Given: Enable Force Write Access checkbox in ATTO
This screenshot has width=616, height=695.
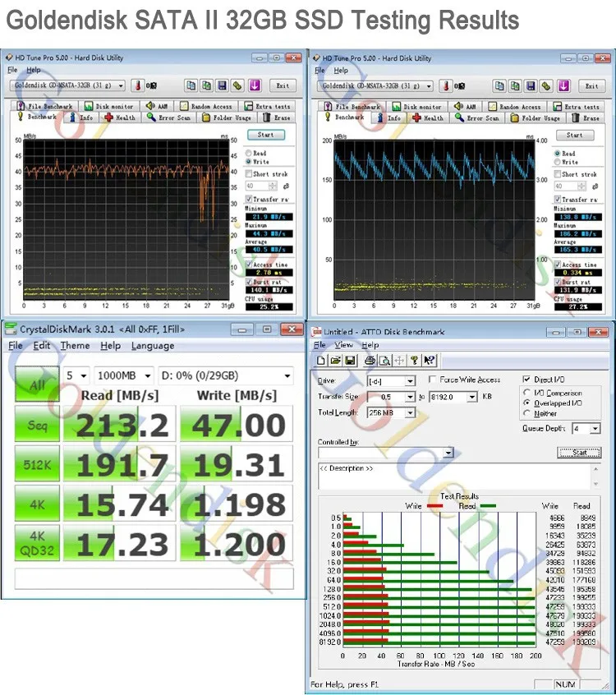Looking at the screenshot, I should tap(433, 380).
